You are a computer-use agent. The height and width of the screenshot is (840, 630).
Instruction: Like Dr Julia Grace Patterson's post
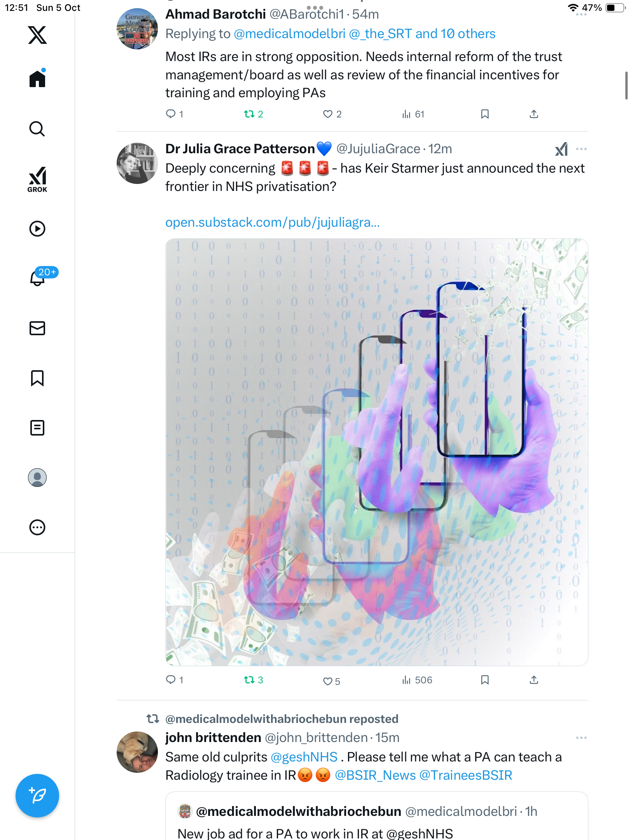pos(328,681)
